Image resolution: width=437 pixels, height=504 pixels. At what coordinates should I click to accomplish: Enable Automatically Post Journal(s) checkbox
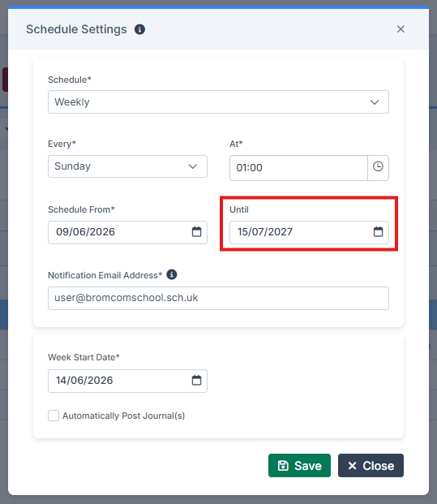tap(54, 416)
